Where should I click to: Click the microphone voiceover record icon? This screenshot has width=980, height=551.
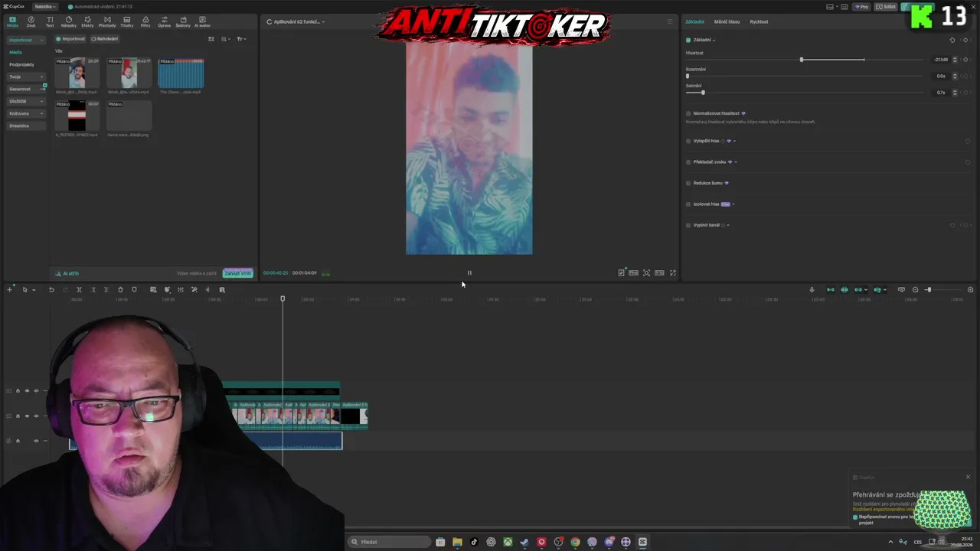click(x=812, y=290)
